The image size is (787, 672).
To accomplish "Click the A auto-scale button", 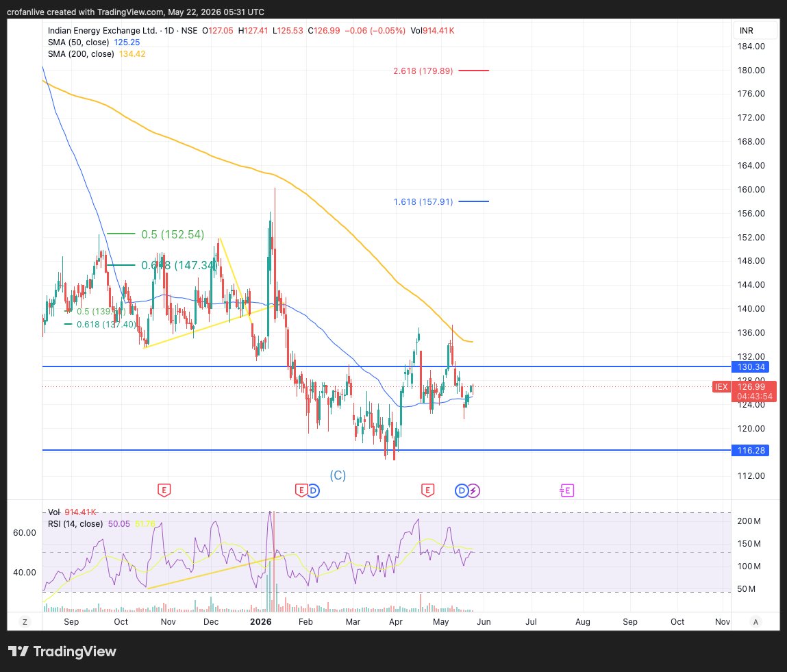I will pyautogui.click(x=755, y=622).
